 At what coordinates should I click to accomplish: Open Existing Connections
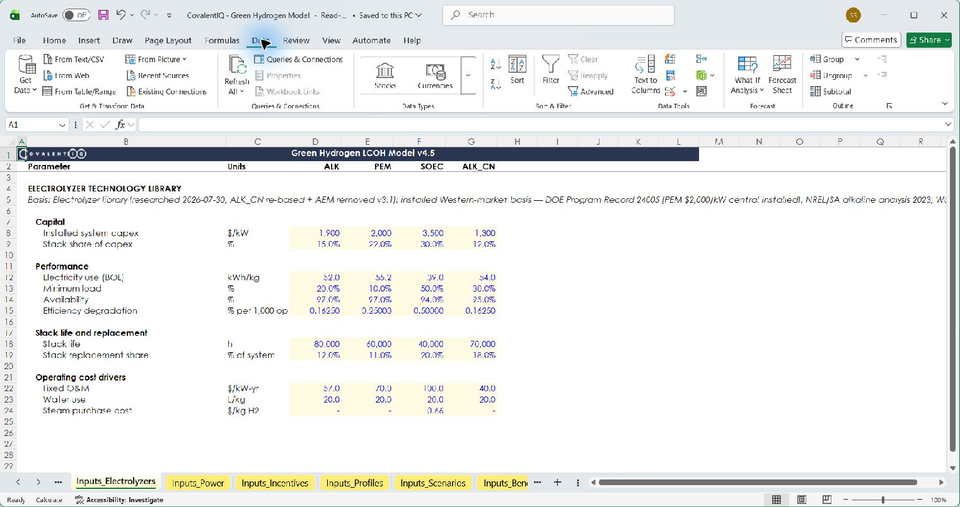167,91
